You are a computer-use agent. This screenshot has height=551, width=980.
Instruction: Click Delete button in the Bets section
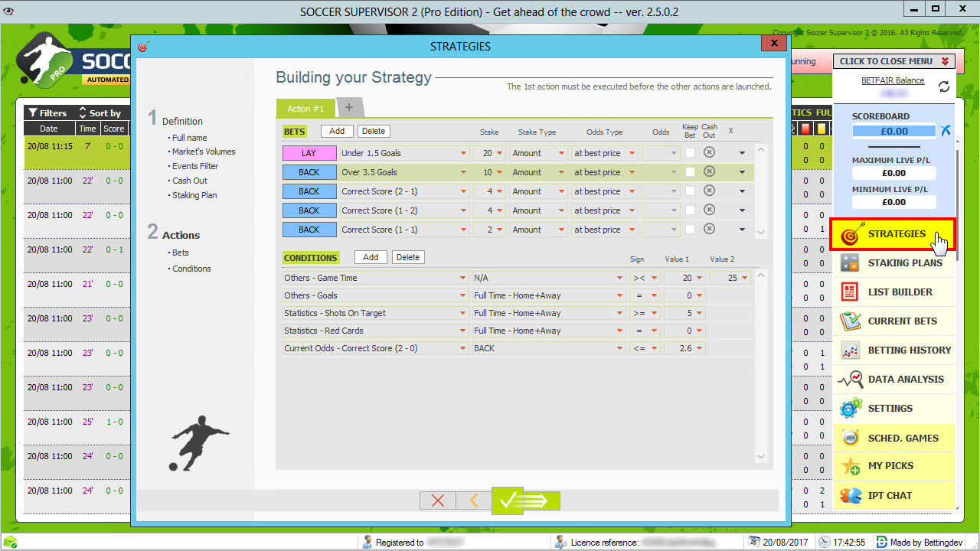pyautogui.click(x=374, y=131)
